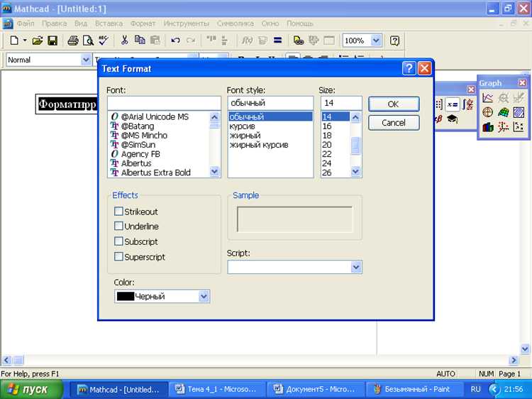The height and width of the screenshot is (399, 532).
Task: Click the Print icon in toolbar
Action: [73, 40]
